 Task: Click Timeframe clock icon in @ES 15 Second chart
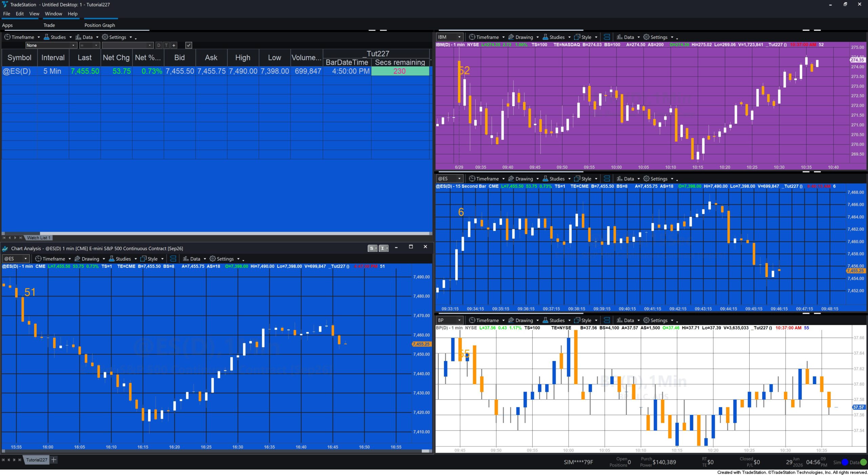pos(472,178)
